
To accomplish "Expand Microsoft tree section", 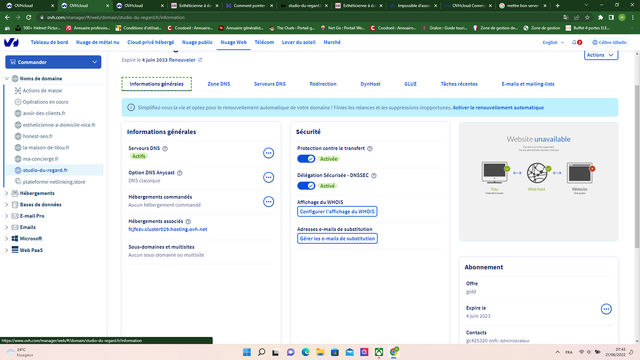I will 7,239.
